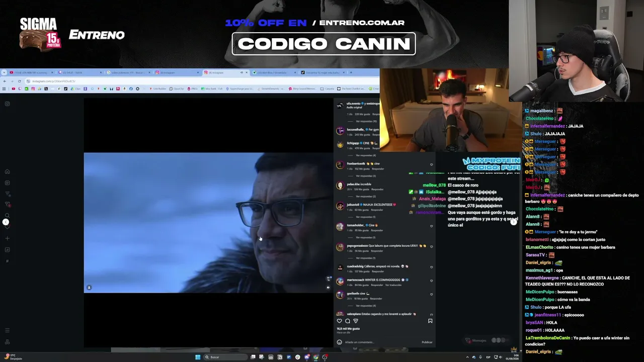
Task: Like martoncoach's comment heart
Action: point(431,281)
